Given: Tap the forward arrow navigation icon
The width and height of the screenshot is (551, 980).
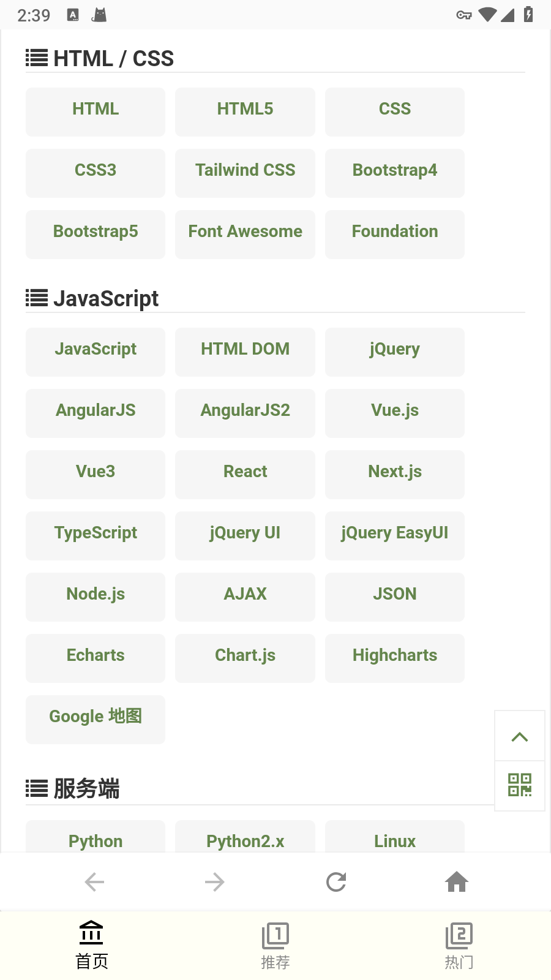Looking at the screenshot, I should [215, 882].
